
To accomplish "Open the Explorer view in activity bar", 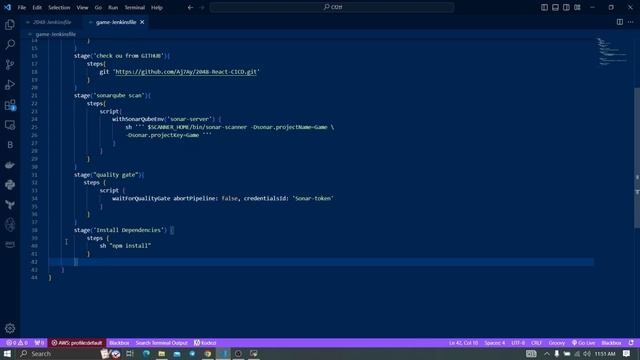I will coord(10,24).
